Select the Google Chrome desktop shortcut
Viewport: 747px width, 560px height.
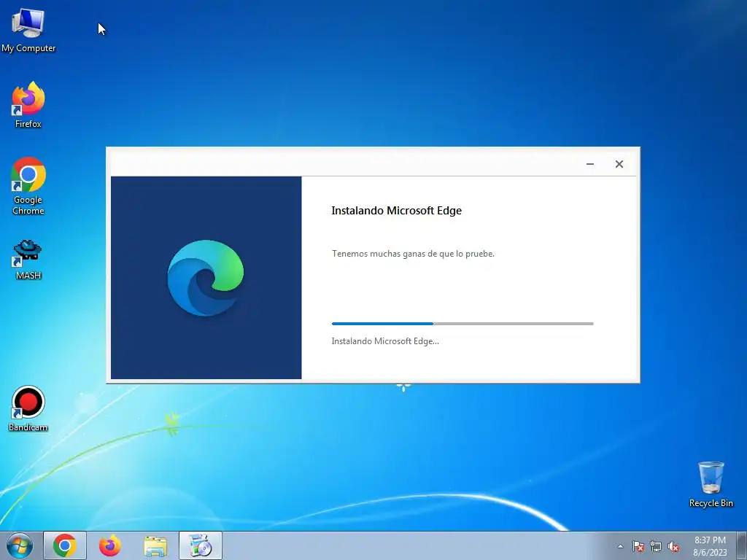[28, 186]
